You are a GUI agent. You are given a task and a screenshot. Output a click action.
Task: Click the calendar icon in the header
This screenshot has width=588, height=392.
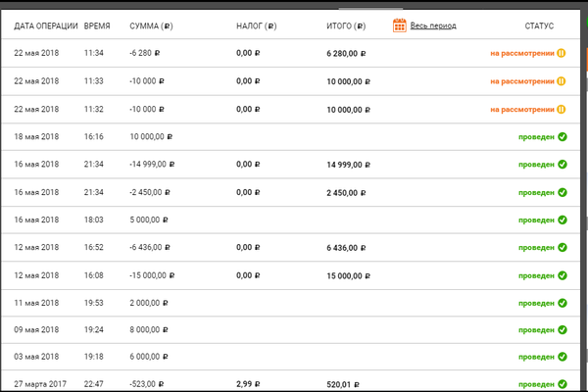coord(400,25)
